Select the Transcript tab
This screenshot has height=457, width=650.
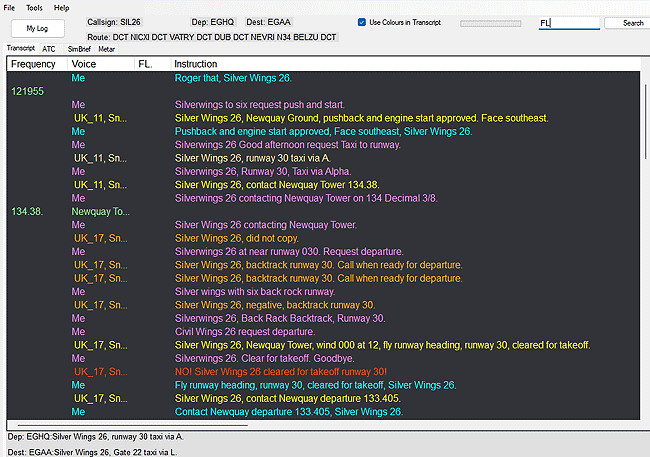pyautogui.click(x=20, y=48)
